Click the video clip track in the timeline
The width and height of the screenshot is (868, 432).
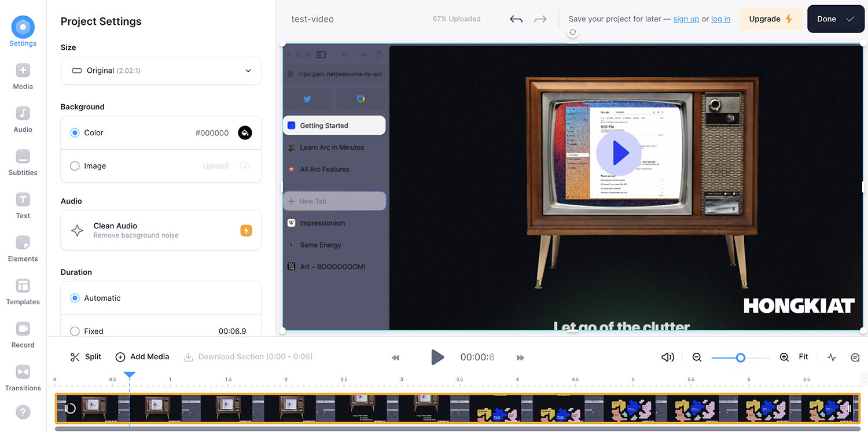(x=457, y=408)
